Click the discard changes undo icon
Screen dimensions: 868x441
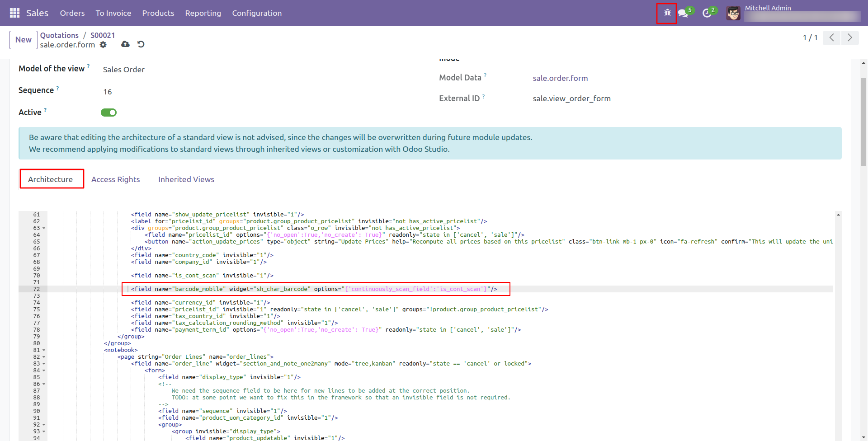click(141, 44)
